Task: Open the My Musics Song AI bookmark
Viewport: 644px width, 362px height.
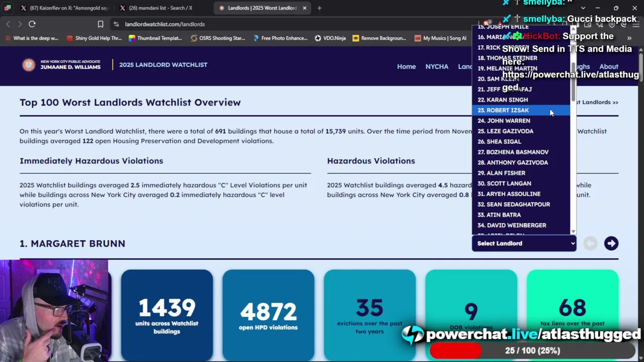Action: [x=441, y=38]
